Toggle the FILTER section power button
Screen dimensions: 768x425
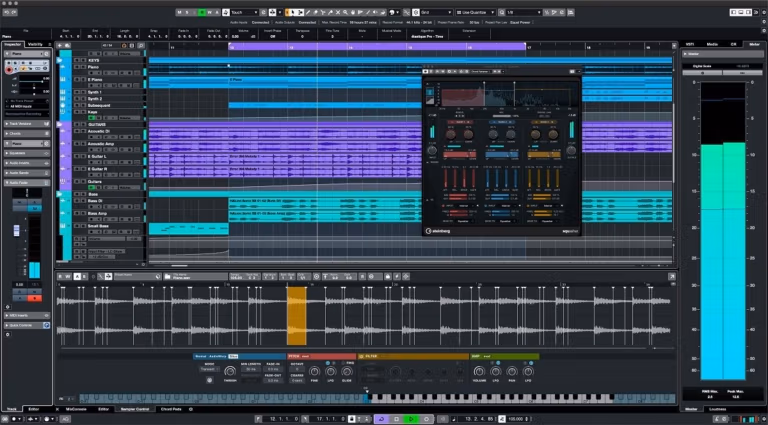(362, 356)
